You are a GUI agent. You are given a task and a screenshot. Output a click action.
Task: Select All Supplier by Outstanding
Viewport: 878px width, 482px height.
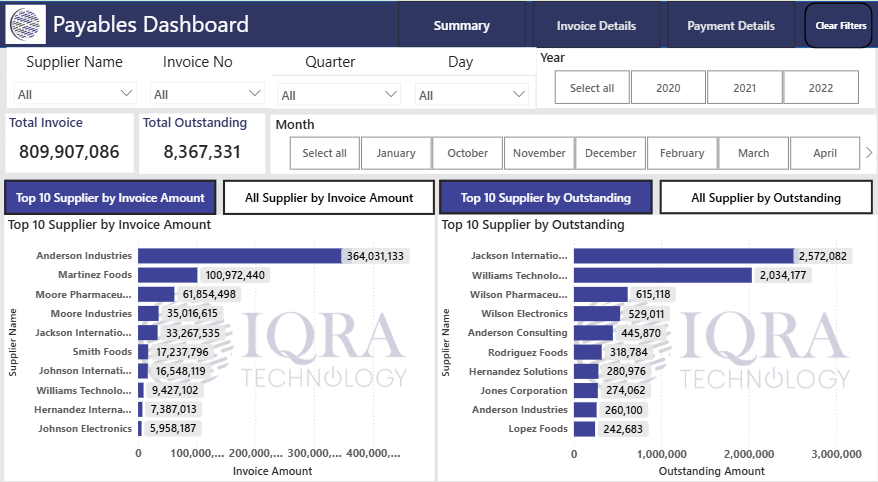(x=766, y=198)
